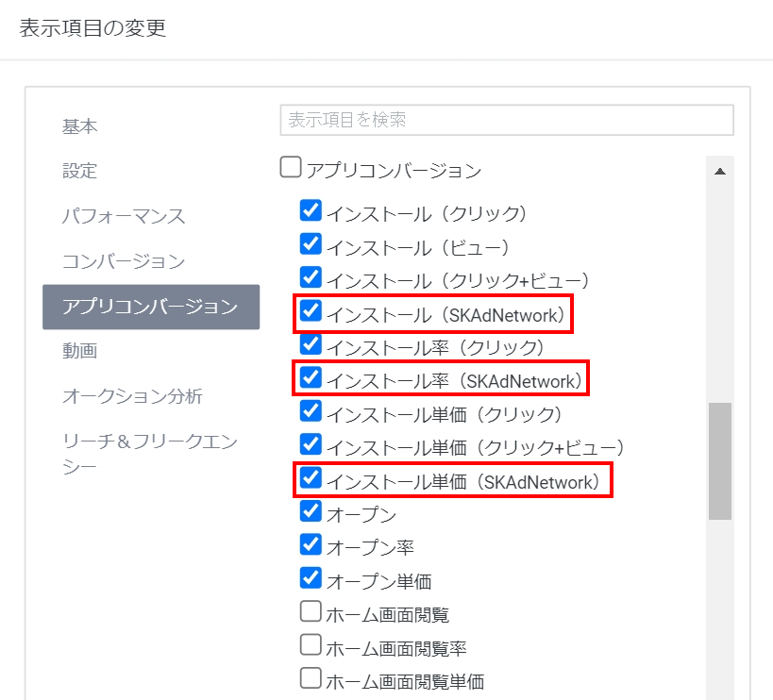Select the active アプリコンバージョン sidebar tab
Screen dimensions: 773x700
151,307
